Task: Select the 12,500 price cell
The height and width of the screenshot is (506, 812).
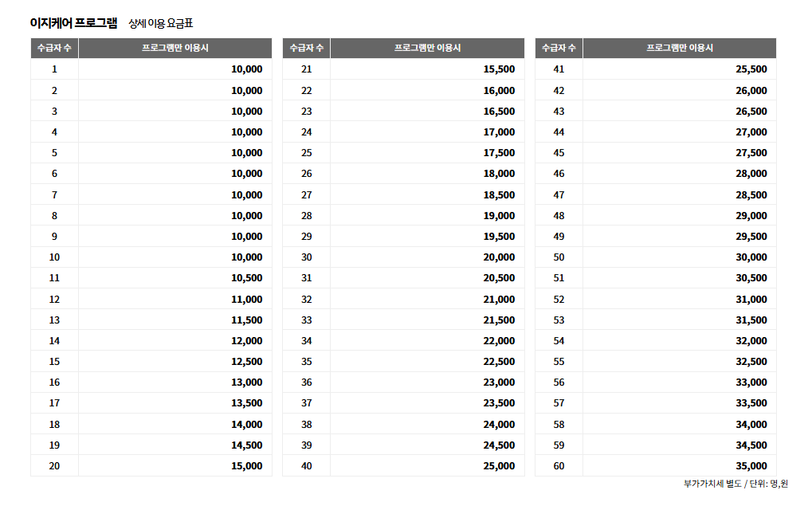Action: pyautogui.click(x=246, y=362)
